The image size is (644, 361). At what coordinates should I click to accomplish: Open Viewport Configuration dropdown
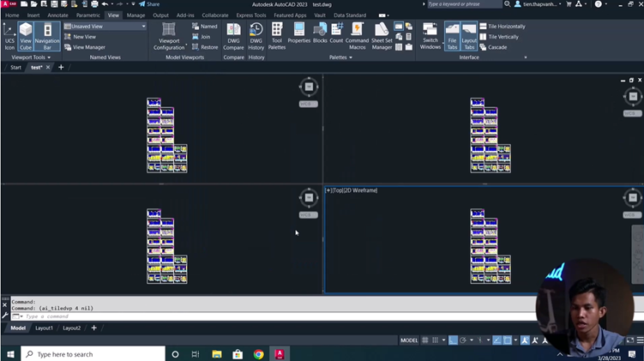[169, 36]
